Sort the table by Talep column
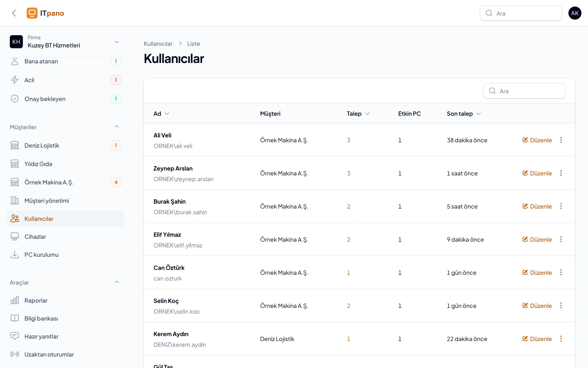The height and width of the screenshot is (368, 588). tap(358, 114)
